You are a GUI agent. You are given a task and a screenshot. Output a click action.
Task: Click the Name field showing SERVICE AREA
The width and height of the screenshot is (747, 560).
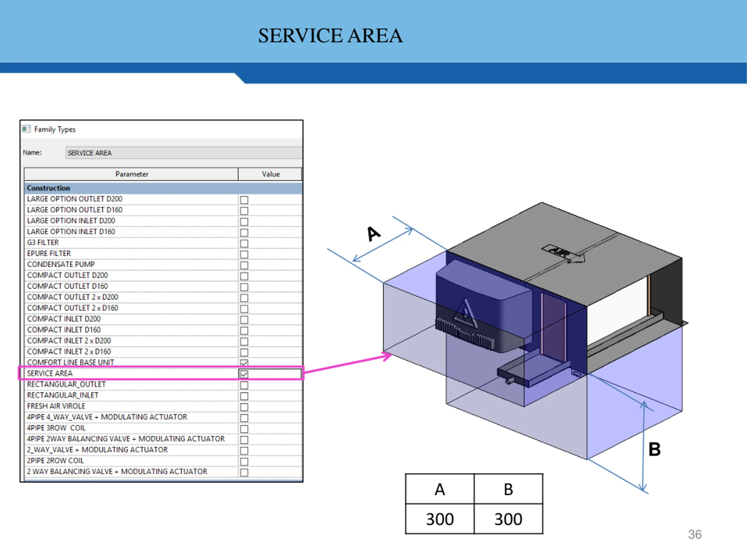point(184,153)
